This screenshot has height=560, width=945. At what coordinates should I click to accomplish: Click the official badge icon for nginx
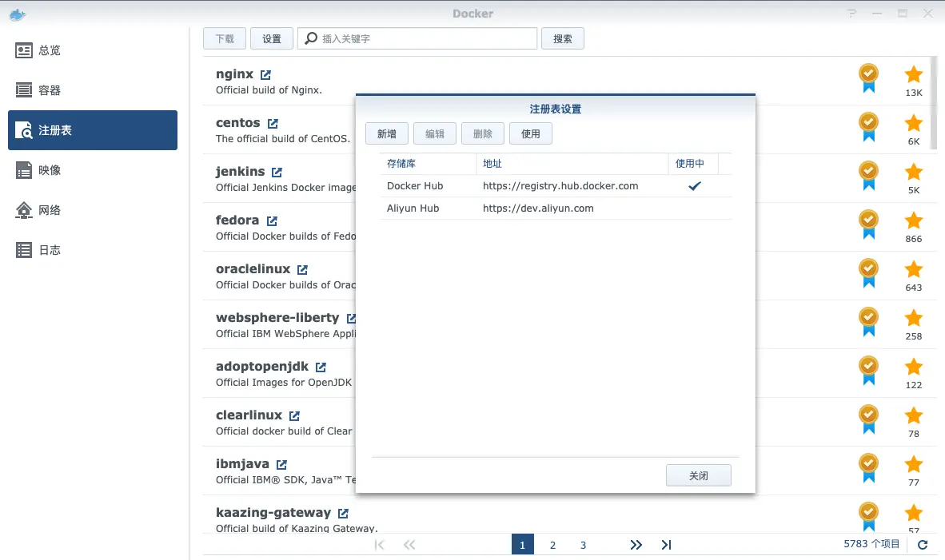pos(868,78)
